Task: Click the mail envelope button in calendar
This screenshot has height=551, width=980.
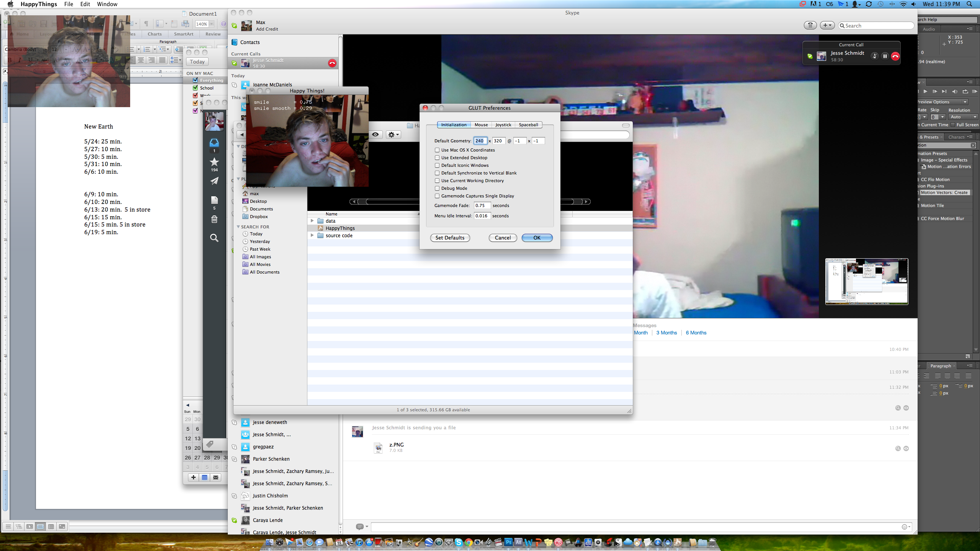Action: (216, 477)
